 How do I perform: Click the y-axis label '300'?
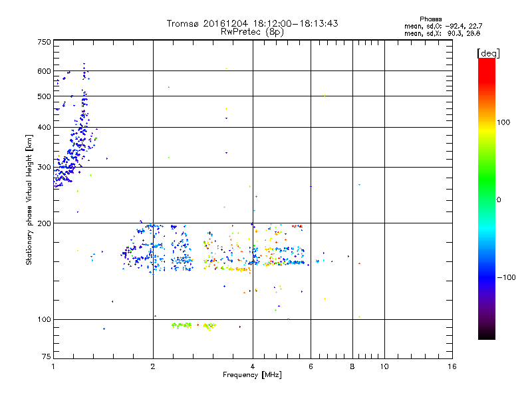[x=44, y=167]
